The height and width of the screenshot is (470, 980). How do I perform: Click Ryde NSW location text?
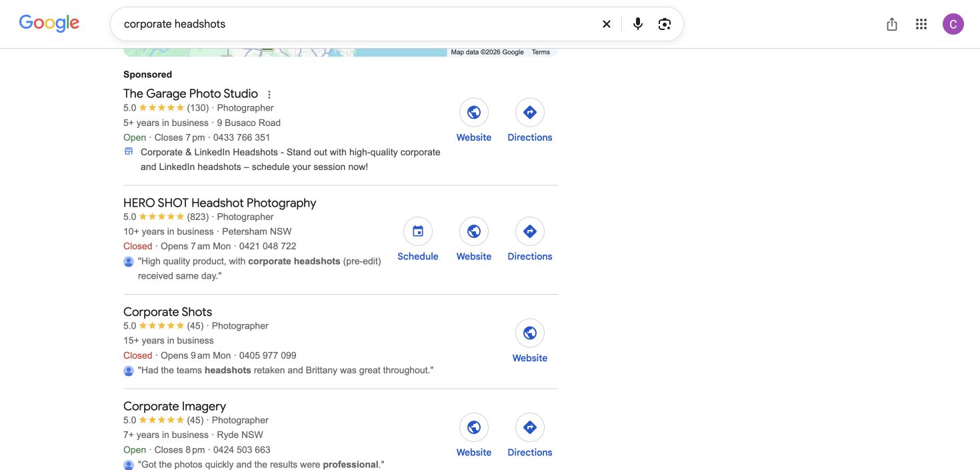[240, 435]
